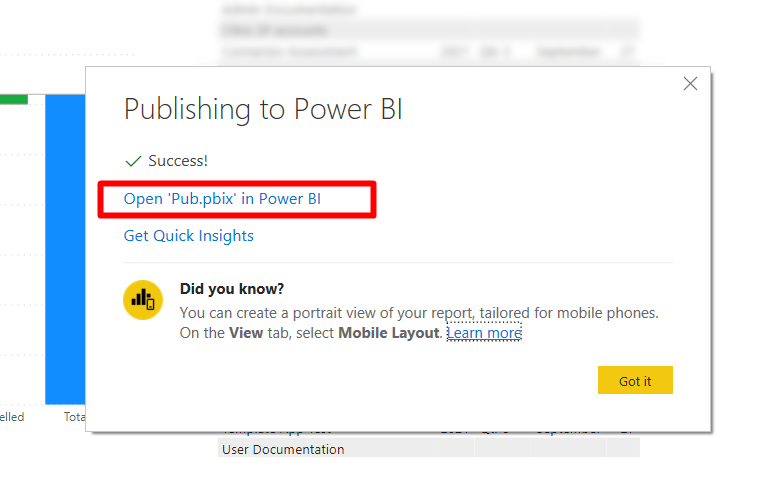Click the bold 'Mobile Layout' text
This screenshot has height=485, width=767.
[x=390, y=333]
